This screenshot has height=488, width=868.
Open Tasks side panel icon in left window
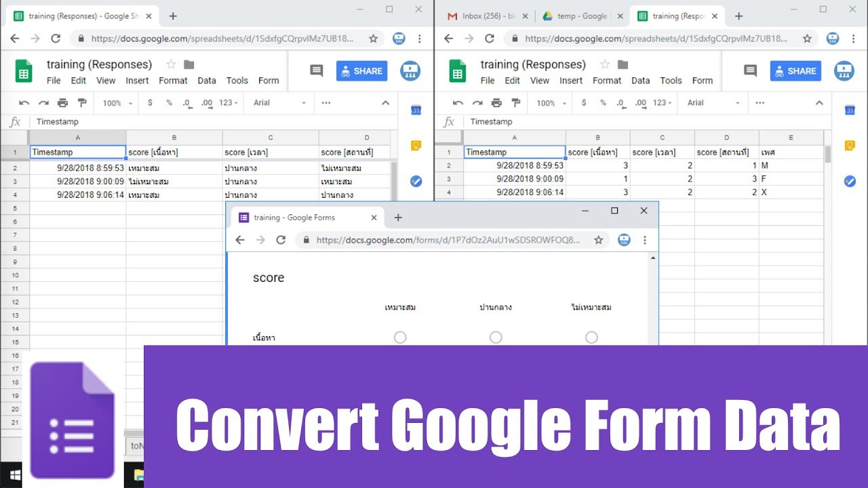point(416,181)
